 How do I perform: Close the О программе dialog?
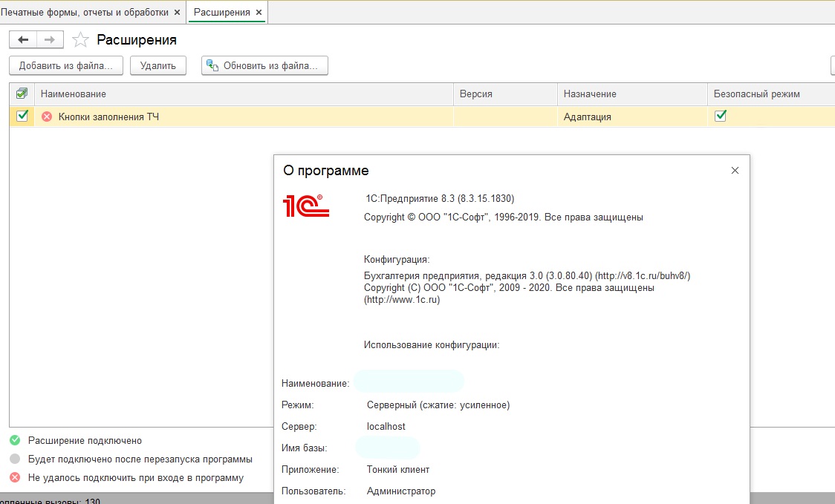coord(735,170)
